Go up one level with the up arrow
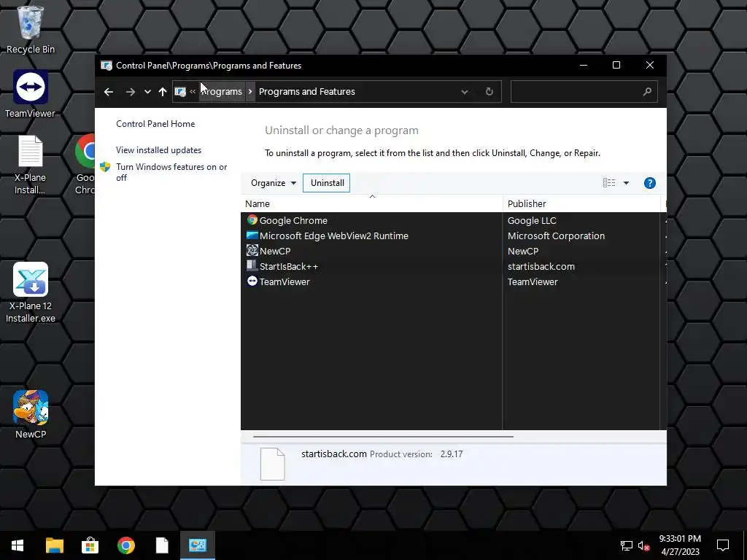747x560 pixels. click(x=163, y=91)
